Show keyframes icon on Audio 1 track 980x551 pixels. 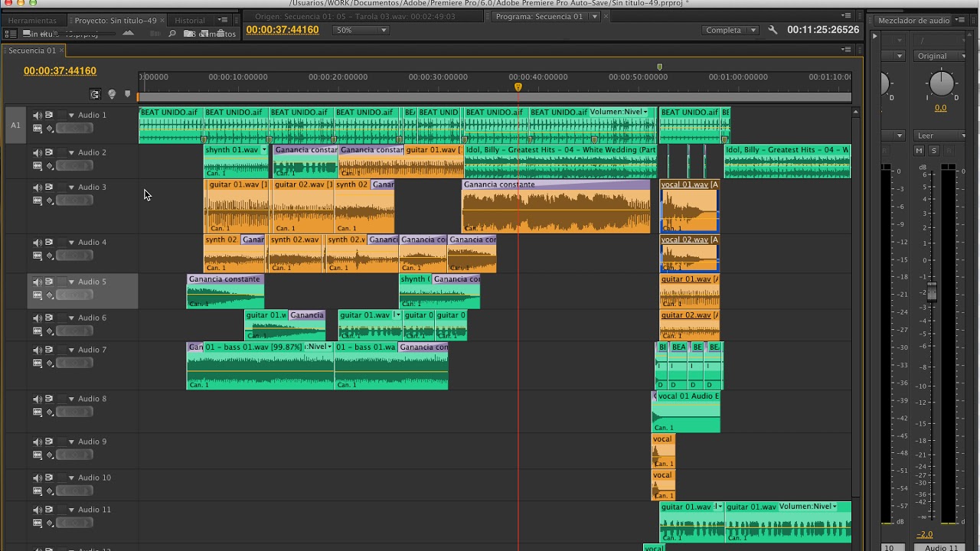50,129
